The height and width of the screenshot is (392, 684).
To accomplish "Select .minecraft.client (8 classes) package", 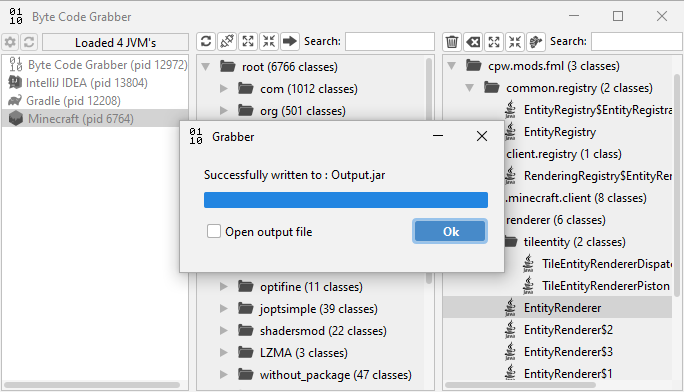I will coord(576,198).
